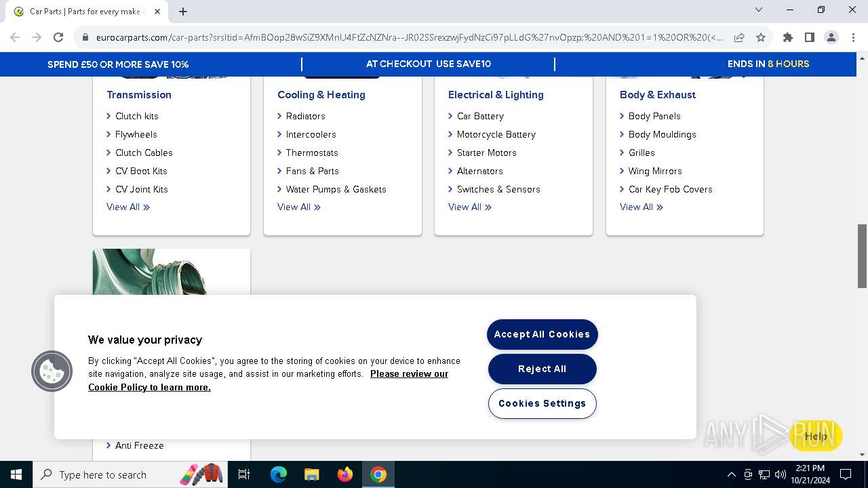Open the network tray icon
This screenshot has height=488, width=868.
[x=764, y=474]
